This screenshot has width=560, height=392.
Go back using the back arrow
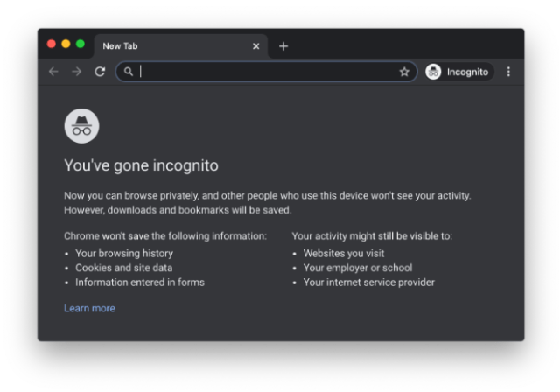[x=53, y=72]
